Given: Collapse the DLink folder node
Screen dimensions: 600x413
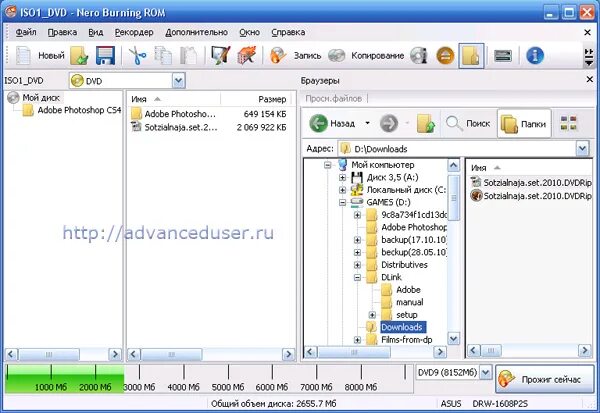Looking at the screenshot, I should [357, 278].
